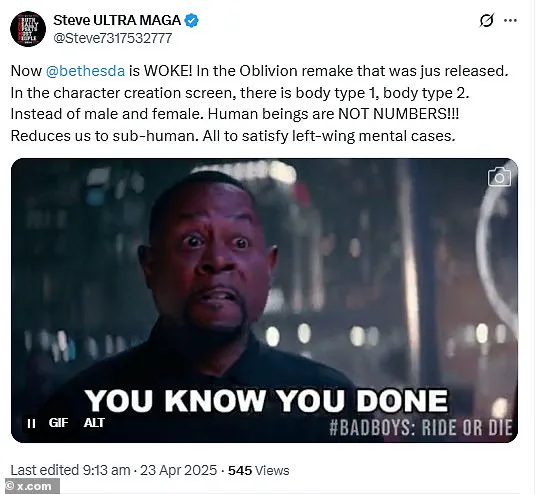Click the display name Steve ULTRA MAGA
Viewport: 536px width, 494px height.
coord(117,21)
